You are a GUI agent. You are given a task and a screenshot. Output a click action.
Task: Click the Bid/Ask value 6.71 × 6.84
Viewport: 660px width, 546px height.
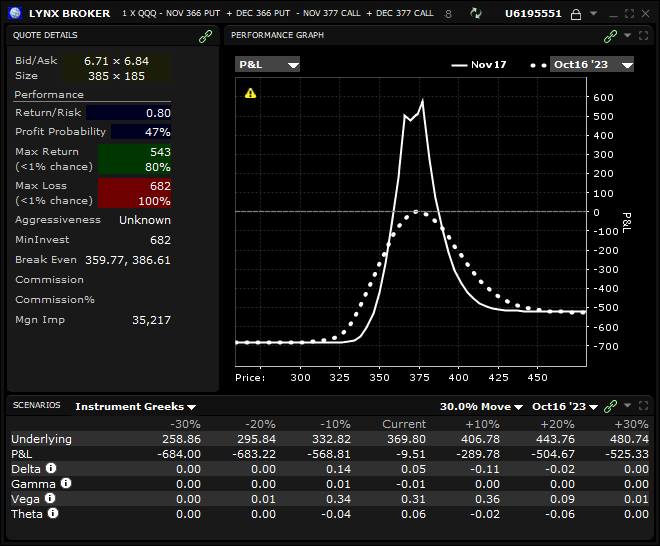tap(117, 61)
